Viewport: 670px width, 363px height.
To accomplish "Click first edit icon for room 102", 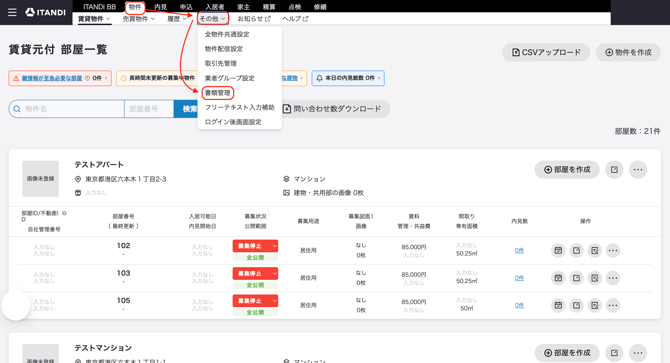I will point(576,250).
